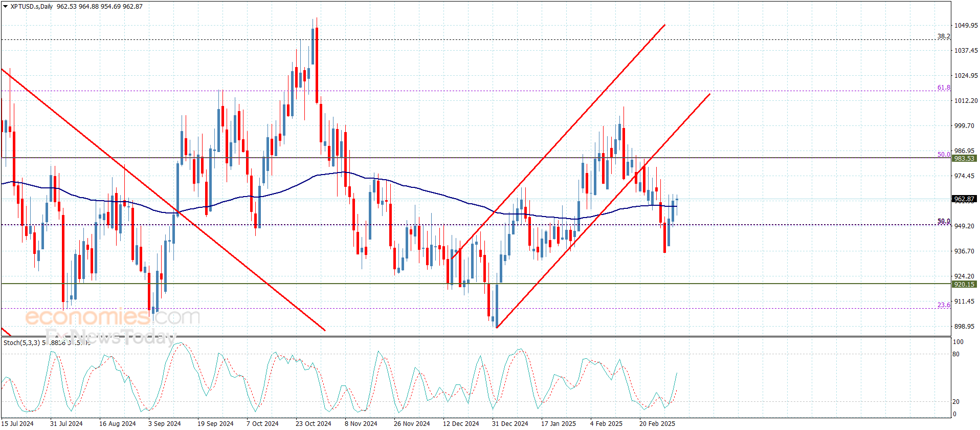Click the 15 Jul 2024 date label

click(x=17, y=423)
